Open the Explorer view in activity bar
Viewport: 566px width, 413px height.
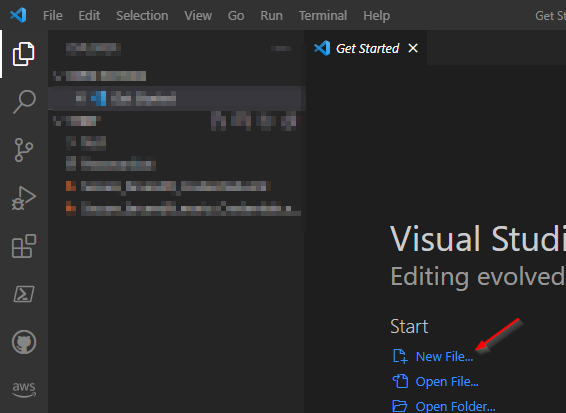[24, 54]
